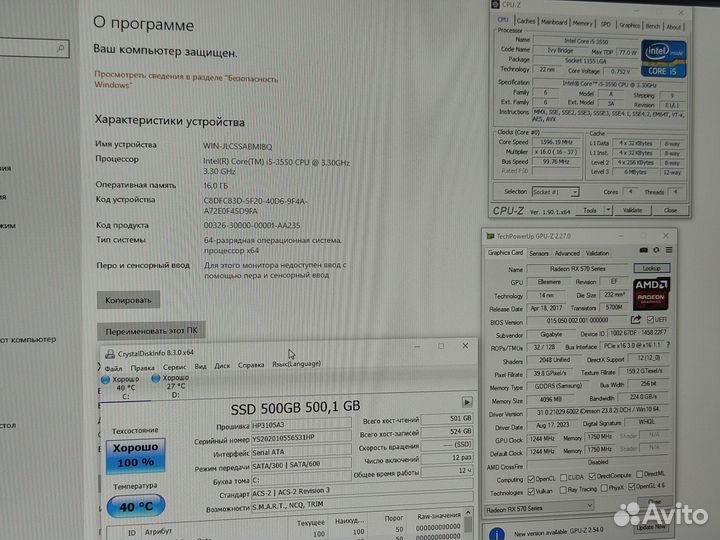Viewport: 720px width, 540px height.
Task: Open CPU-Z Bench tab
Action: (x=652, y=26)
